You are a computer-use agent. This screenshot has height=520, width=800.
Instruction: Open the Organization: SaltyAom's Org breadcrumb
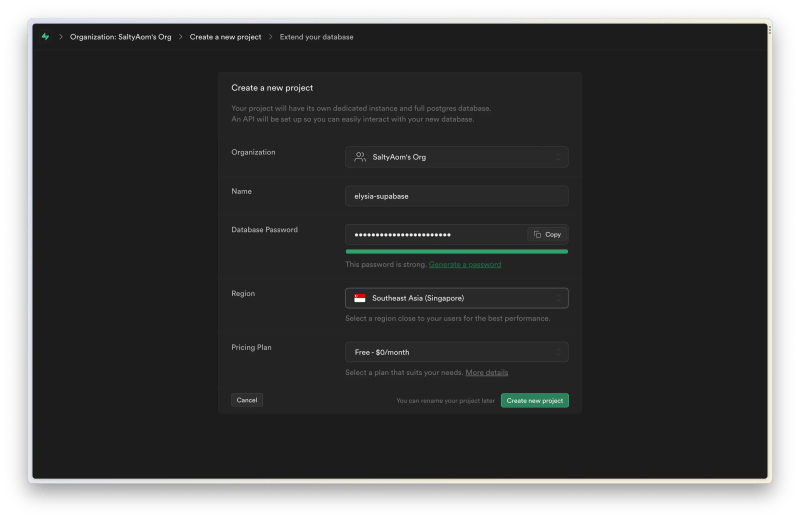[120, 37]
